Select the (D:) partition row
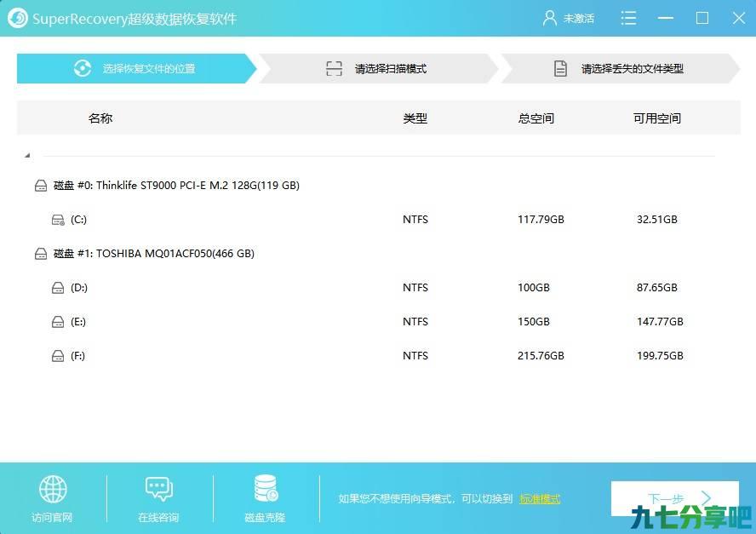This screenshot has width=756, height=534. coord(378,288)
